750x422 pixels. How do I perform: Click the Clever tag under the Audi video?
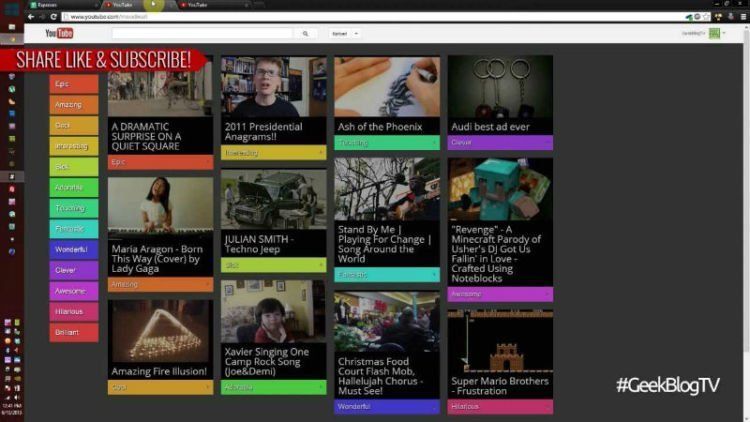click(500, 143)
